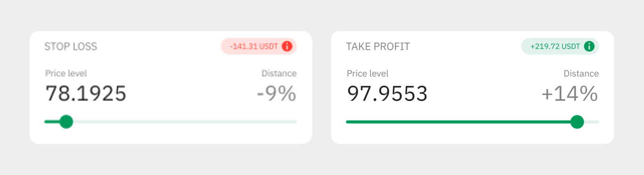644x175 pixels.
Task: Select the -141.31 USDT loss badge
Action: [x=259, y=46]
